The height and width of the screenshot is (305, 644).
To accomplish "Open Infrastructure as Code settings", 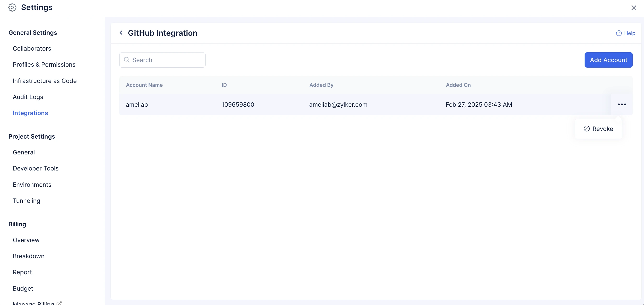I will pyautogui.click(x=45, y=81).
